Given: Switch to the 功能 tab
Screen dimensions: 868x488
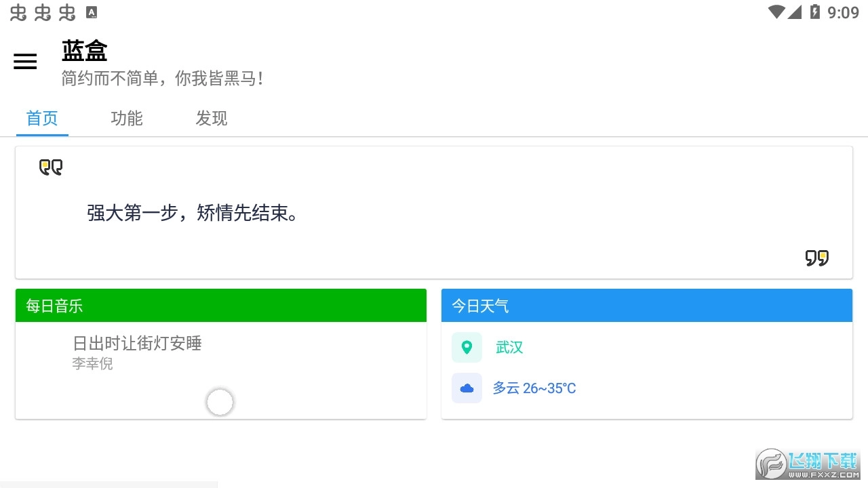Looking at the screenshot, I should [127, 118].
